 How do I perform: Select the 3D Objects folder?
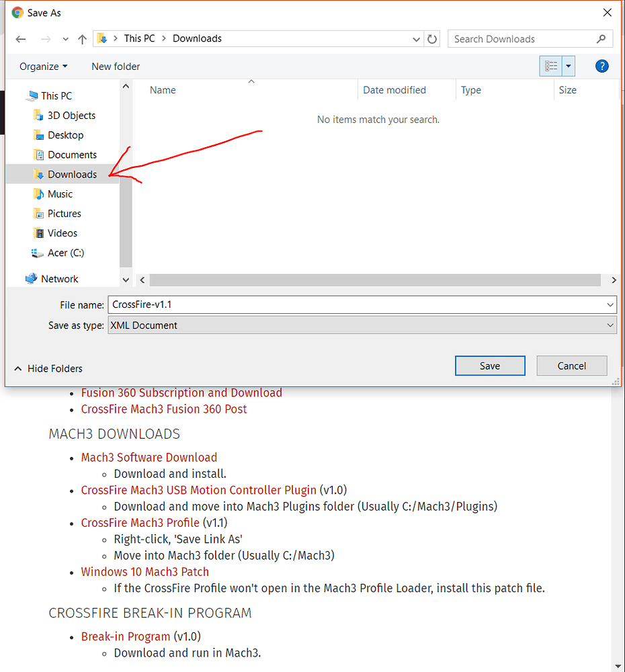point(71,116)
